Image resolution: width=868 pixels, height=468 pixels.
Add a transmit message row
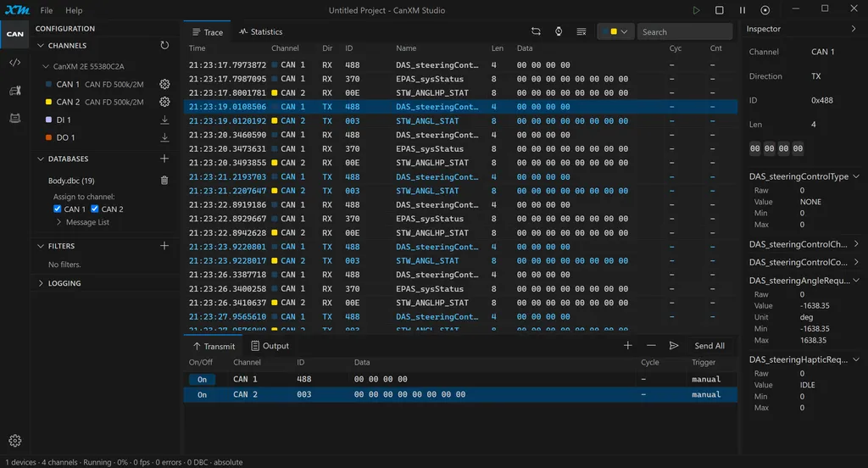point(628,346)
